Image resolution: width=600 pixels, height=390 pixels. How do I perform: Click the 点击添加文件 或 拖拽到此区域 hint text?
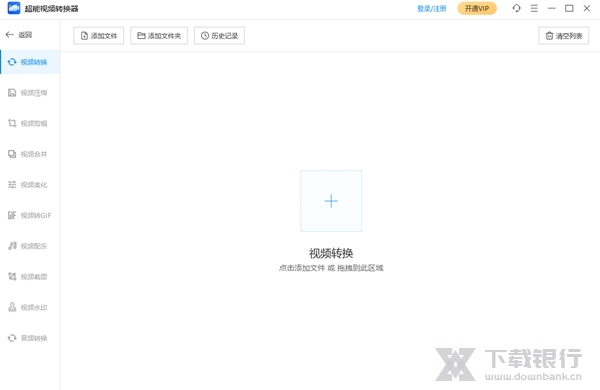coord(331,268)
